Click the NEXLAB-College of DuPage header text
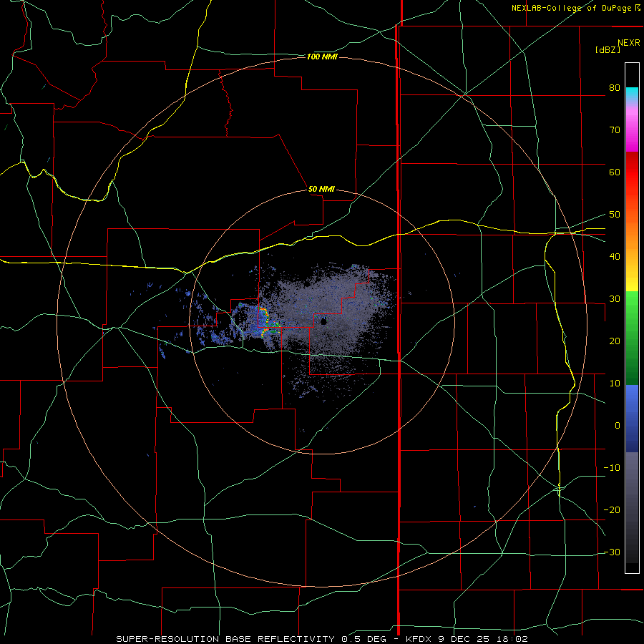This screenshot has height=644, width=644. pyautogui.click(x=575, y=8)
